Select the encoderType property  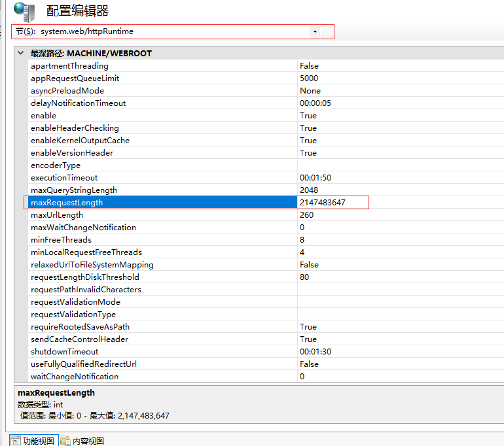(x=56, y=165)
